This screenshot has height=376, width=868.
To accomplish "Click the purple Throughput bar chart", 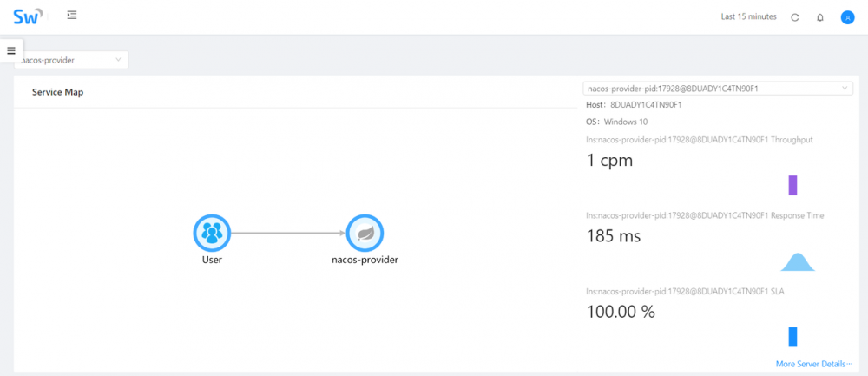I will (x=792, y=185).
